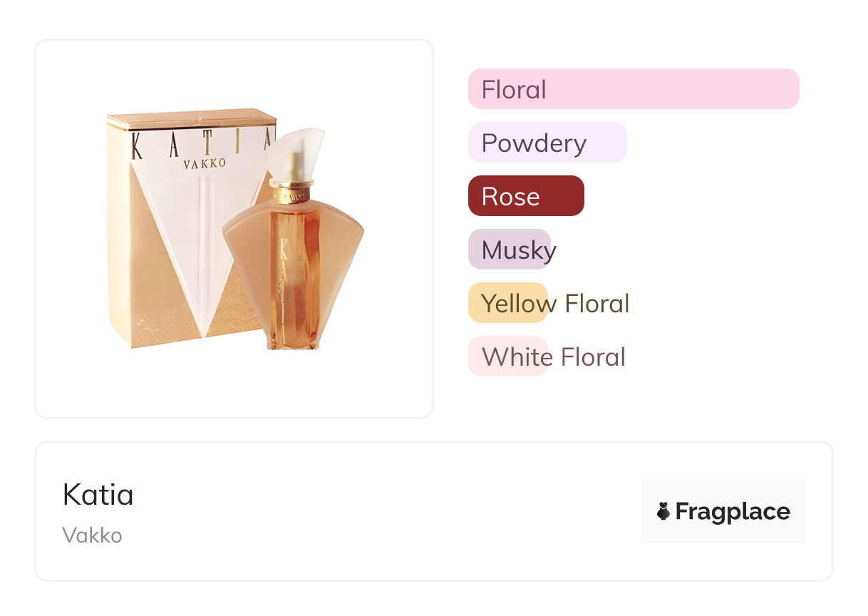
Task: Click the frosted cap of the bottle
Action: (x=298, y=153)
